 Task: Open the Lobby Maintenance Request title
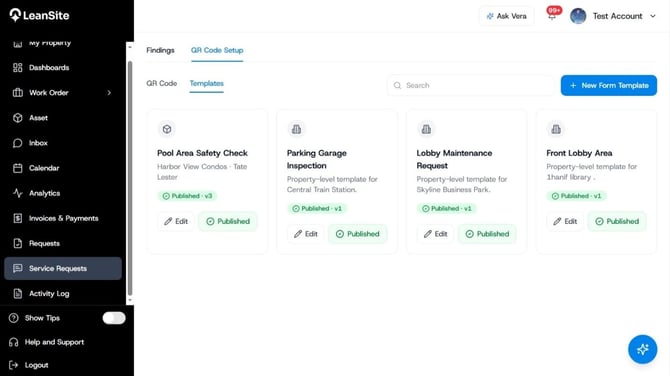click(454, 159)
